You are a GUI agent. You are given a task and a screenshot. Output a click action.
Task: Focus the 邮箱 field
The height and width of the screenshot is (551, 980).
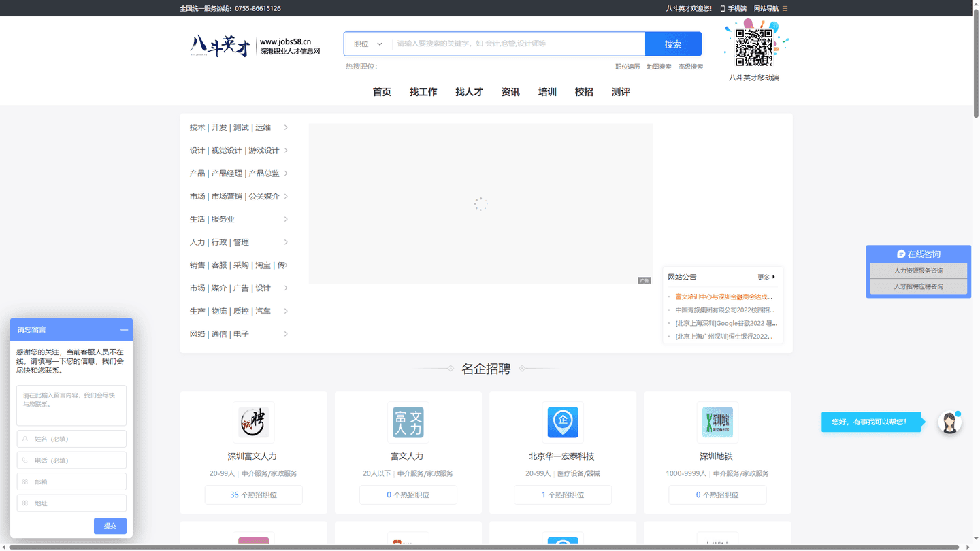pyautogui.click(x=71, y=482)
